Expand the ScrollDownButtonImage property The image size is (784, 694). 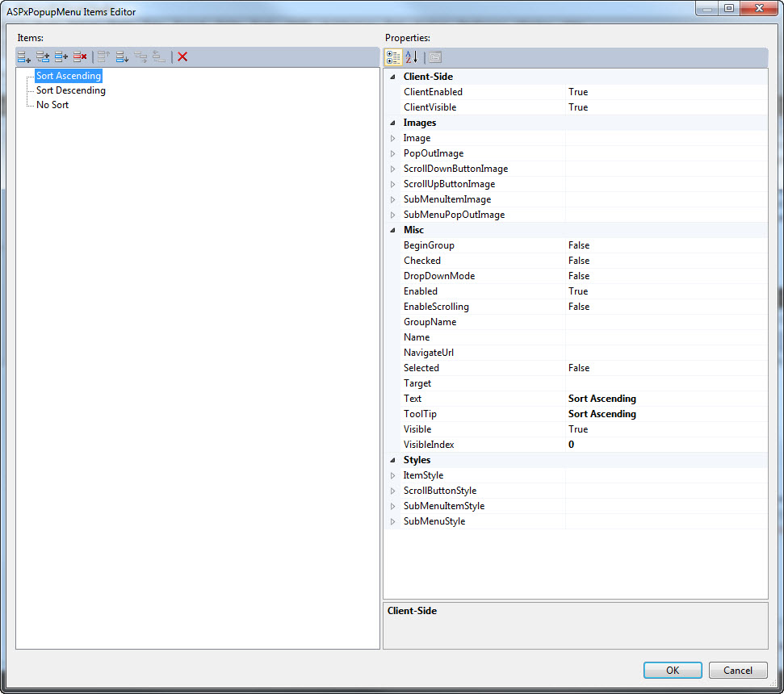392,169
